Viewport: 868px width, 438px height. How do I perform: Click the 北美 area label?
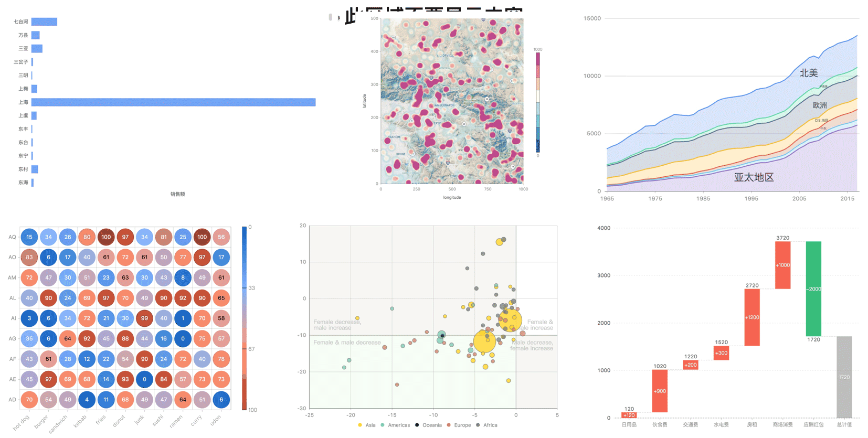(809, 73)
